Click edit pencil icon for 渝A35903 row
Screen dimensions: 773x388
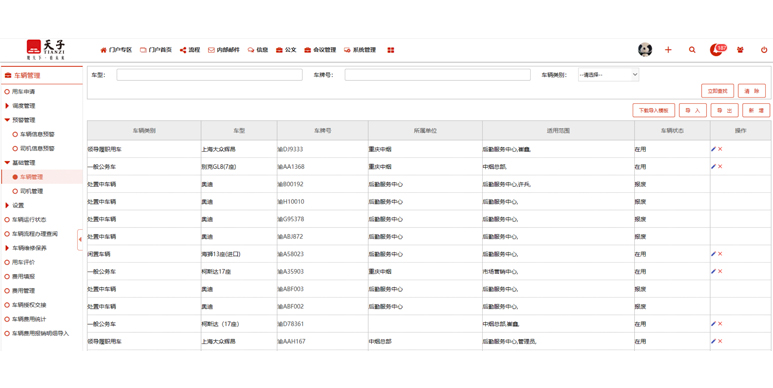tap(713, 271)
